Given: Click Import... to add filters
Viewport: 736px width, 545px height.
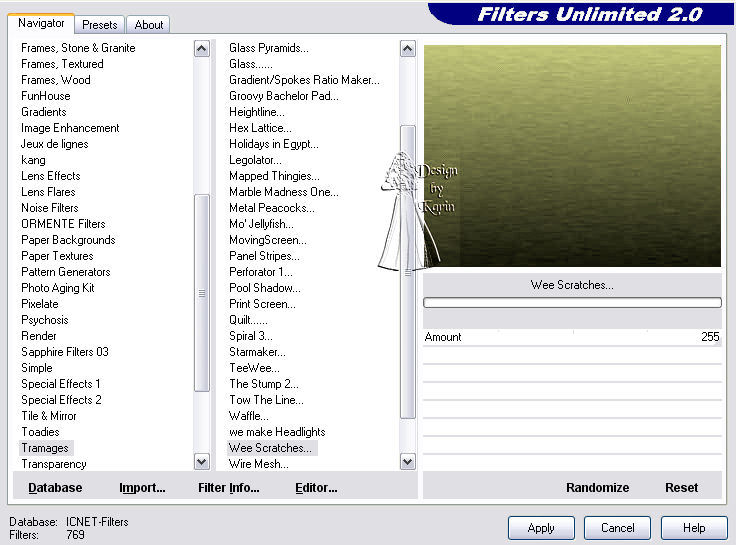Looking at the screenshot, I should [x=142, y=488].
